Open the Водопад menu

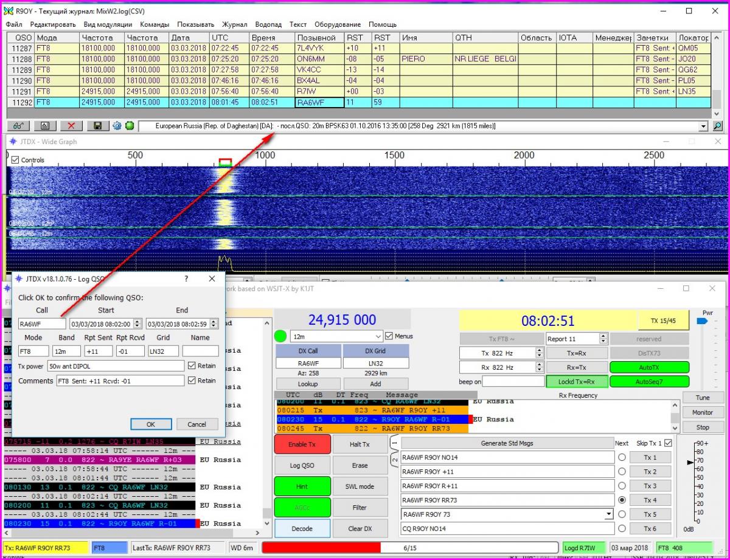(268, 24)
